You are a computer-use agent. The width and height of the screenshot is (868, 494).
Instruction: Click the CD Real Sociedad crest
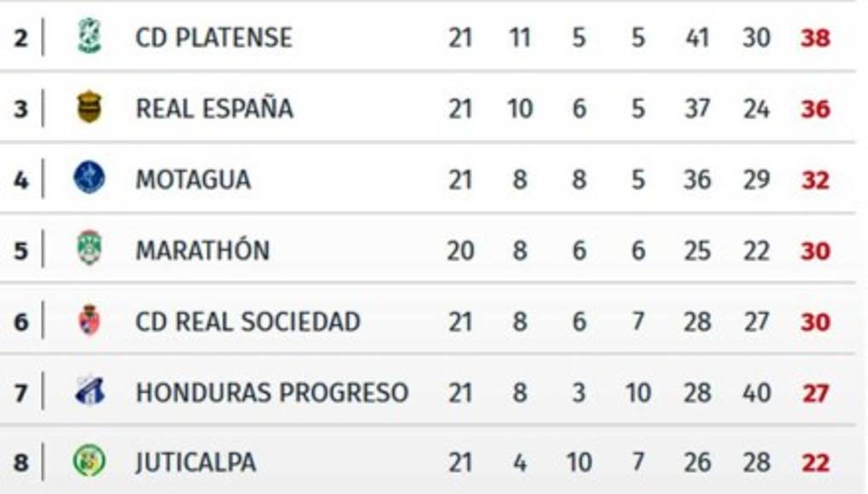tap(89, 320)
